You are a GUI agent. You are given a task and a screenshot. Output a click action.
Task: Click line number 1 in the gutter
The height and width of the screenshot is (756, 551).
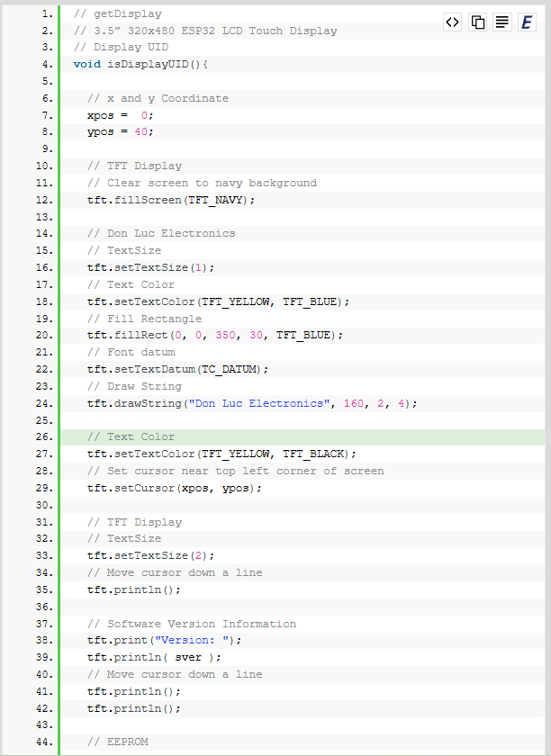(x=46, y=13)
